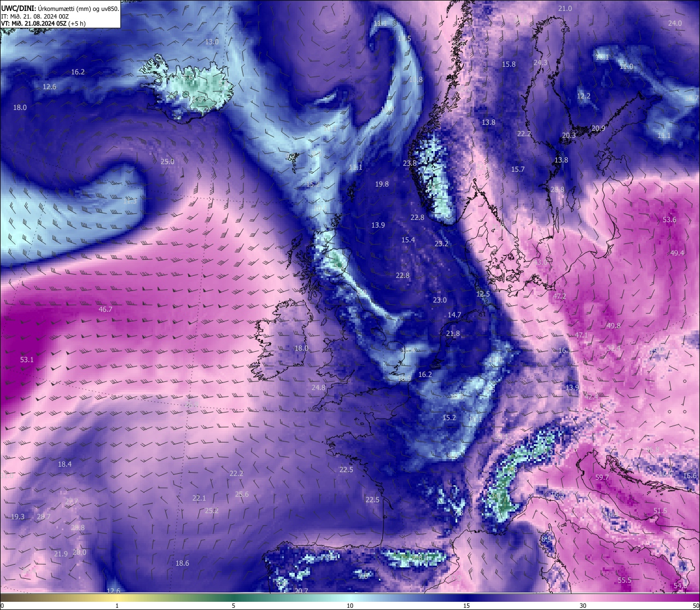Click the color scale bar along the bottom

coord(350,596)
